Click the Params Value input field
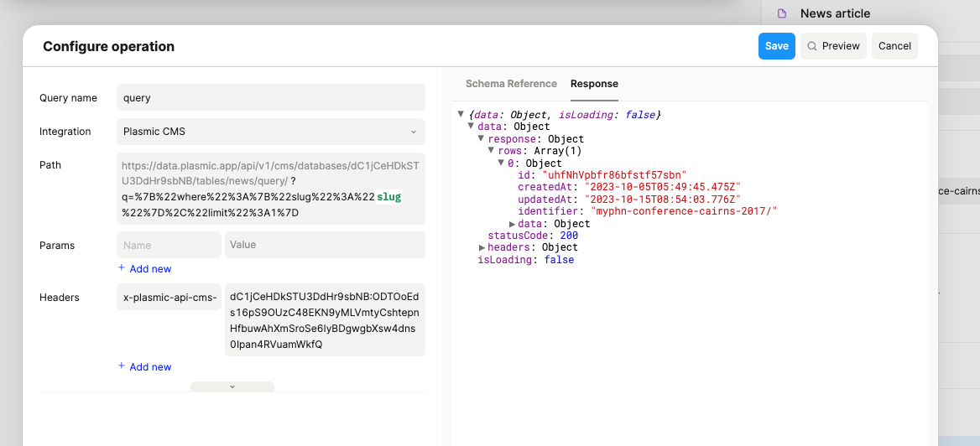This screenshot has height=446, width=980. point(324,245)
